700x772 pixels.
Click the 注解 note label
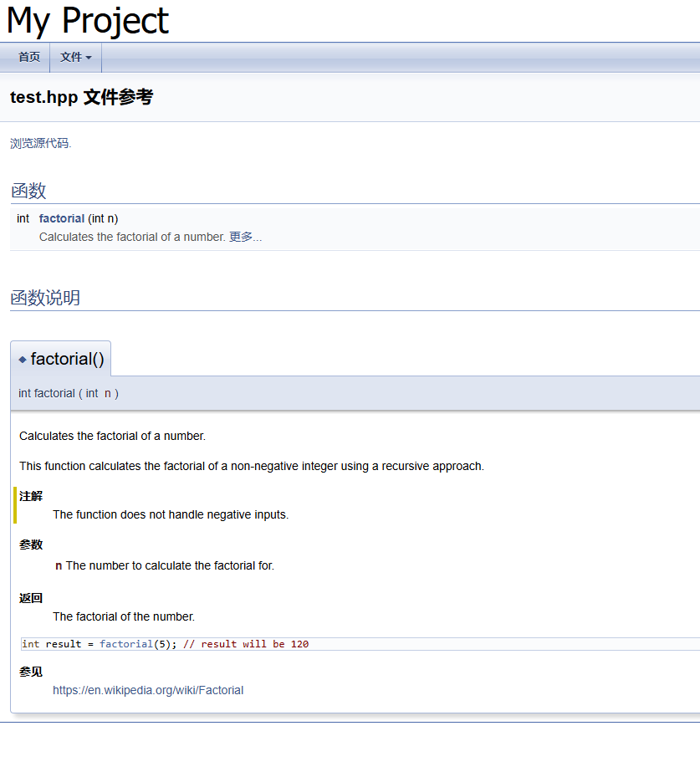[x=31, y=496]
